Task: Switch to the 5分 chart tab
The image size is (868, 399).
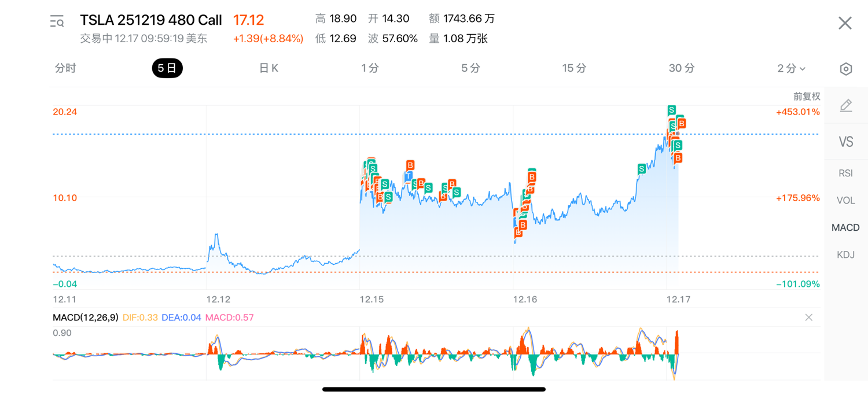Action: coord(470,68)
